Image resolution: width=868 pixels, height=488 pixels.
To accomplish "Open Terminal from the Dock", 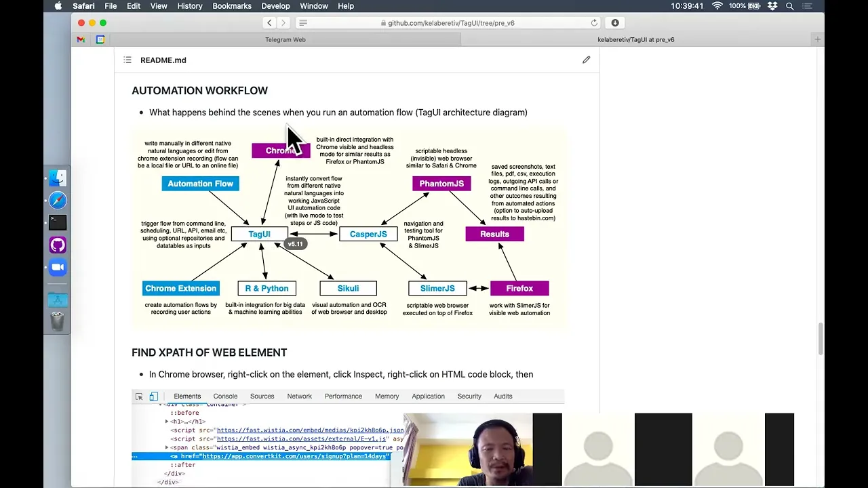I will coord(58,222).
